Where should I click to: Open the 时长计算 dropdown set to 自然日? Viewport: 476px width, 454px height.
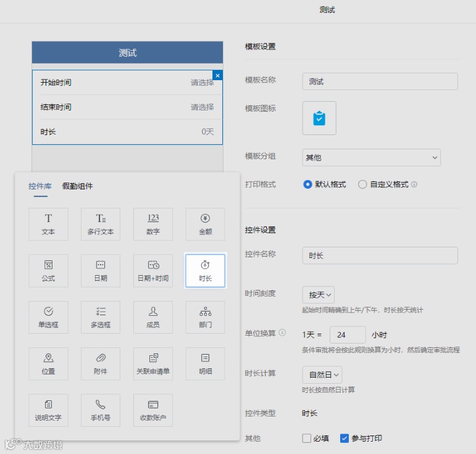(x=322, y=375)
